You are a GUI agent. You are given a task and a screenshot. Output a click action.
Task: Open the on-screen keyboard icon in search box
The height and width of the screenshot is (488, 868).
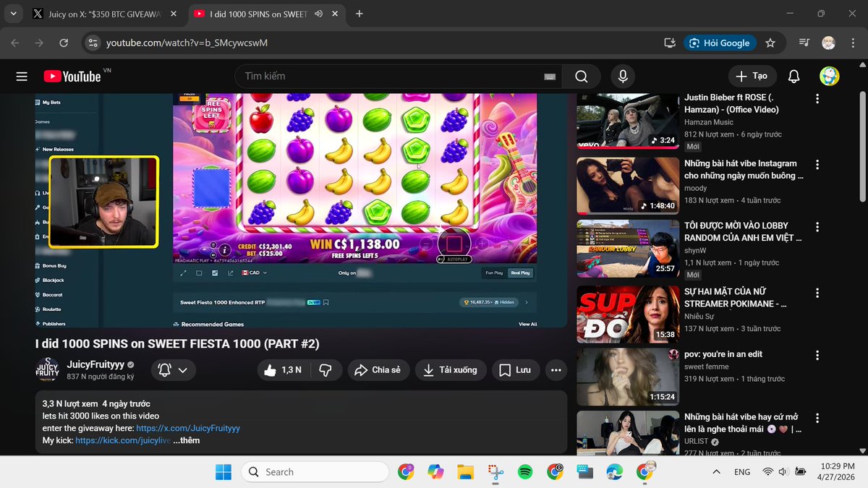pyautogui.click(x=550, y=77)
